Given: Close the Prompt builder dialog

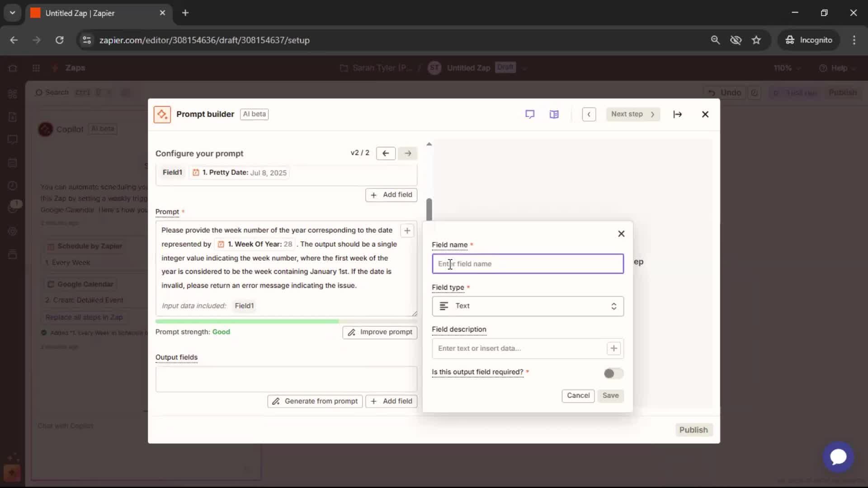Looking at the screenshot, I should tap(705, 114).
